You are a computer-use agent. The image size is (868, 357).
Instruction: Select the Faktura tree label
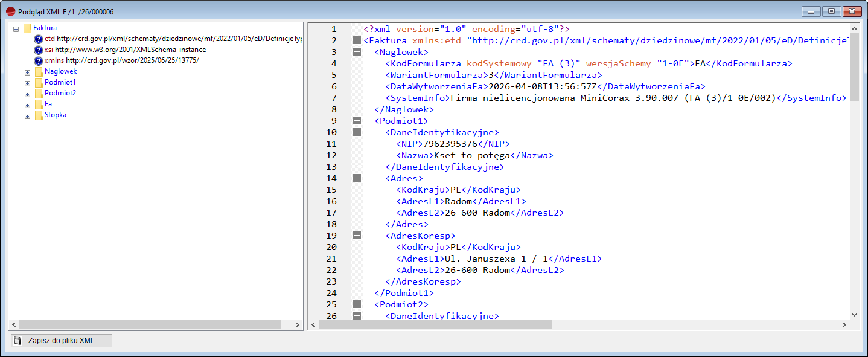click(45, 28)
